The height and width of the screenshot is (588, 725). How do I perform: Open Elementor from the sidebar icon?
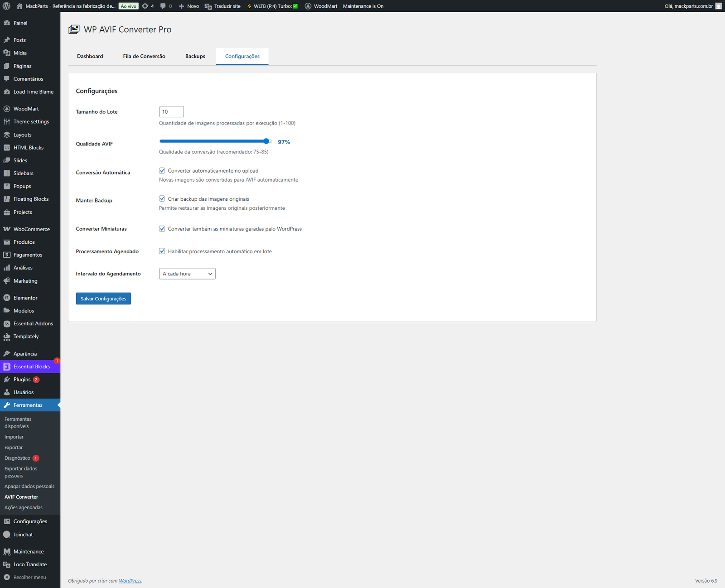7,298
